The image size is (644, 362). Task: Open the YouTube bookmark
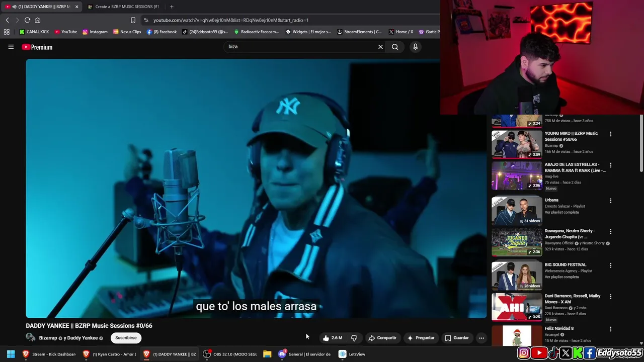pyautogui.click(x=65, y=32)
